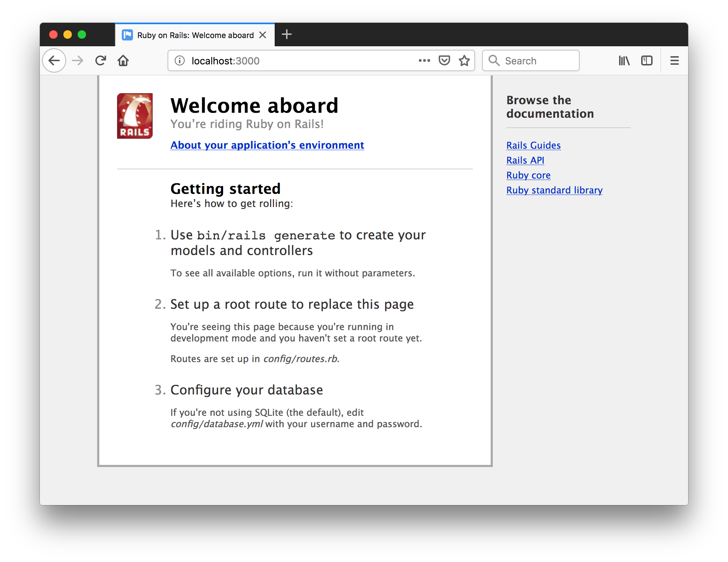Click 'You're riding Ruby on Rails!' text

pos(247,124)
